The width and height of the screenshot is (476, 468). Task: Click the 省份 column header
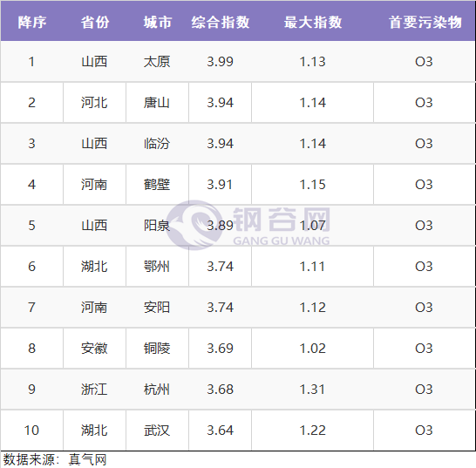(95, 22)
